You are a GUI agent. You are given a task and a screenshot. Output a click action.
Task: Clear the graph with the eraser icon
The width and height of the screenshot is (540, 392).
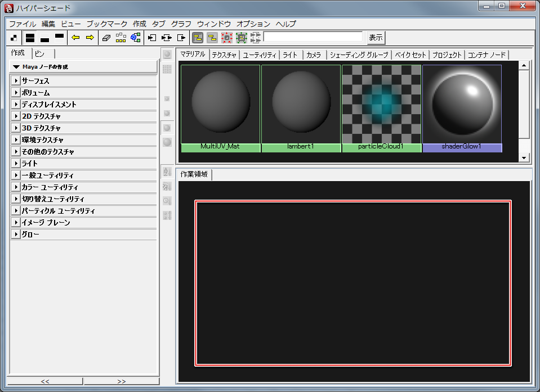107,38
